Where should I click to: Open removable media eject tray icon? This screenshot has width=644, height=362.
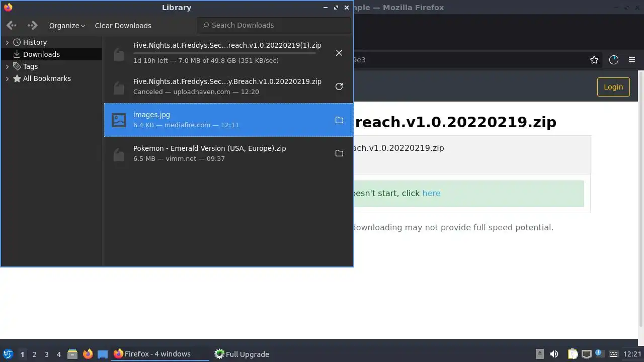coord(539,354)
